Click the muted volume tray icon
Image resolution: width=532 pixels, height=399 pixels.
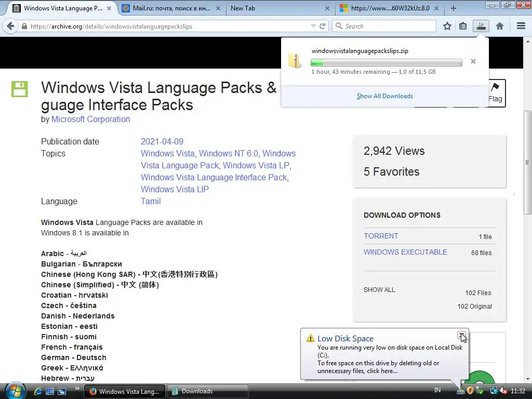point(503,391)
